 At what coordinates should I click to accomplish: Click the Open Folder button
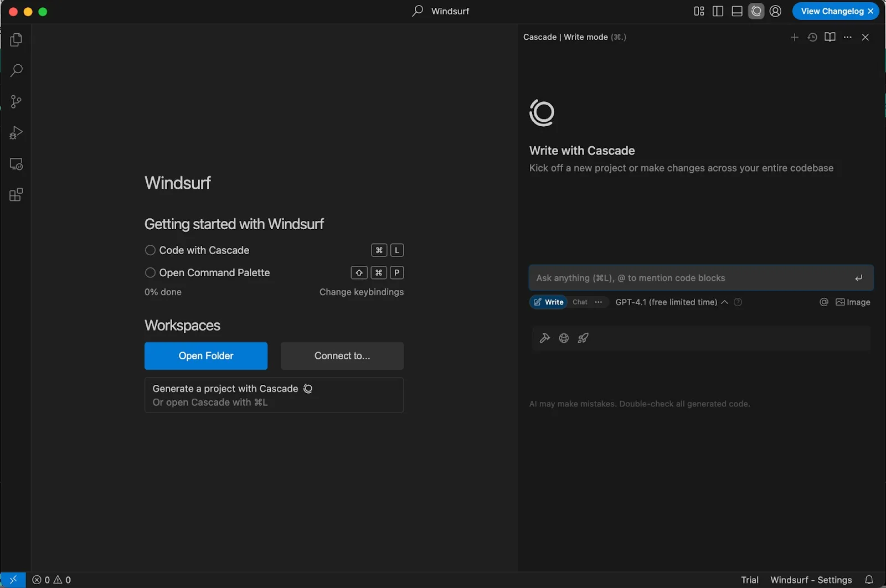tap(205, 356)
